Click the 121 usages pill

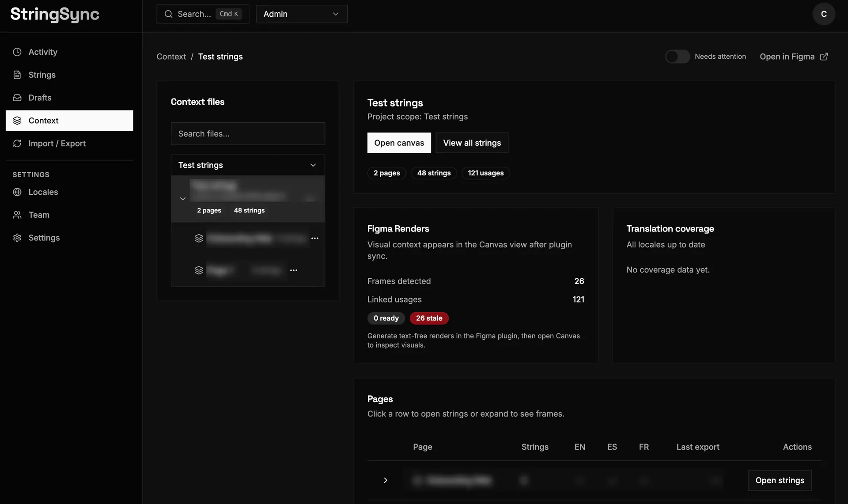(x=486, y=173)
